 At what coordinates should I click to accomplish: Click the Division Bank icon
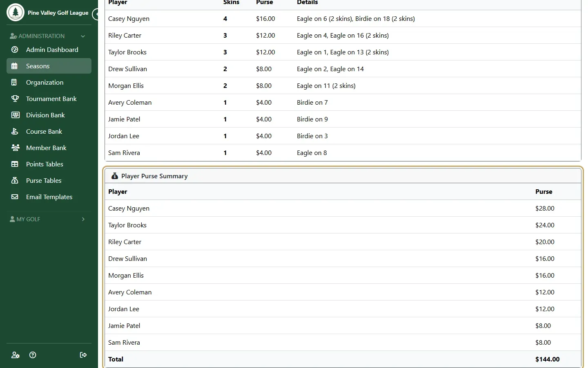[x=16, y=115]
